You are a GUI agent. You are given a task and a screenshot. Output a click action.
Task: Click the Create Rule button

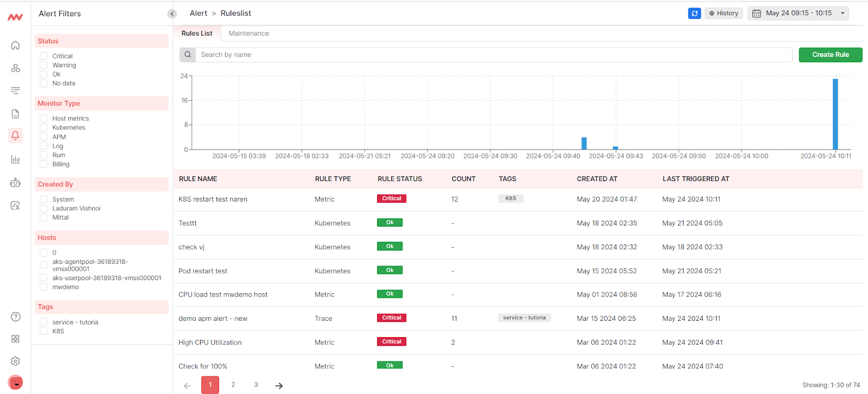[830, 55]
